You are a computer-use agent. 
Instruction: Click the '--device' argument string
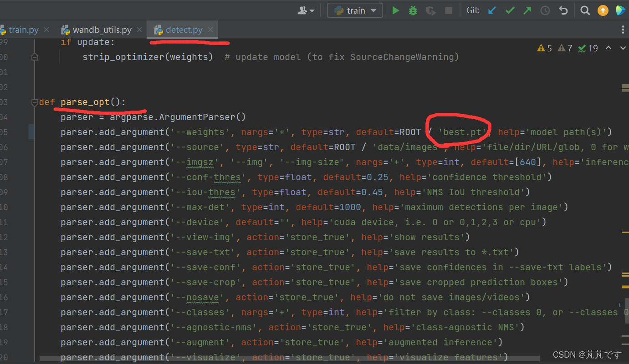point(200,222)
